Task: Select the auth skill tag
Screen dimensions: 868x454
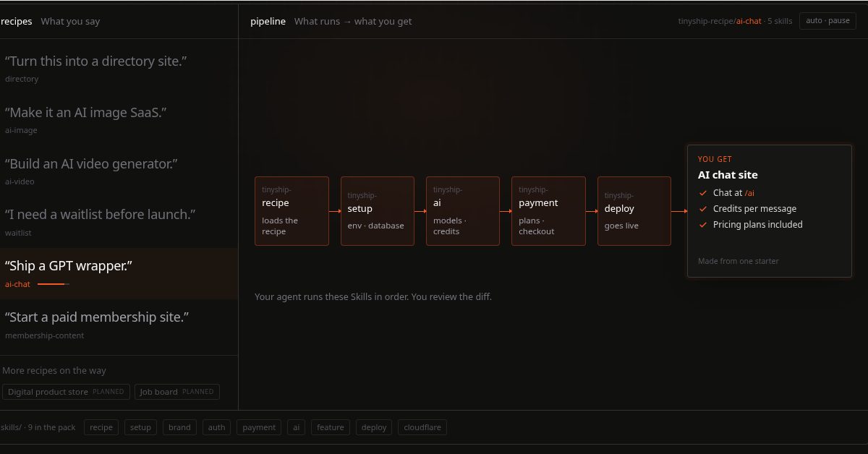Action: [217, 427]
